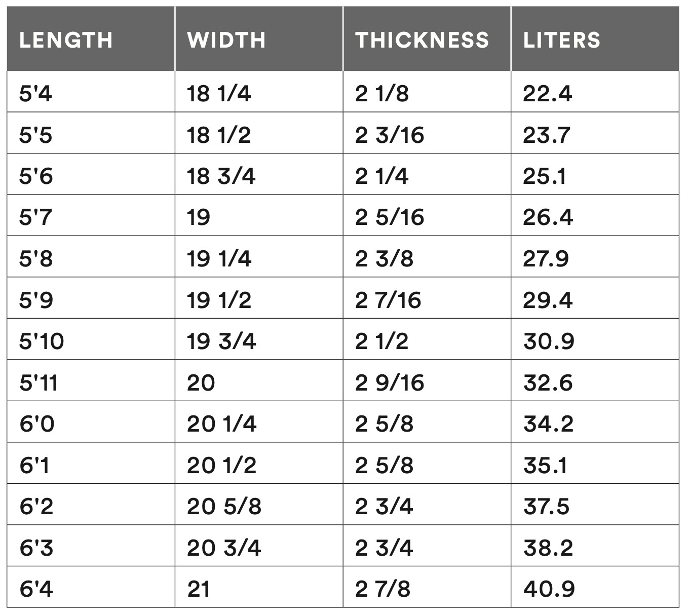Click the WIDTH column header
Screen dimensions: 689x616
pyautogui.click(x=226, y=40)
